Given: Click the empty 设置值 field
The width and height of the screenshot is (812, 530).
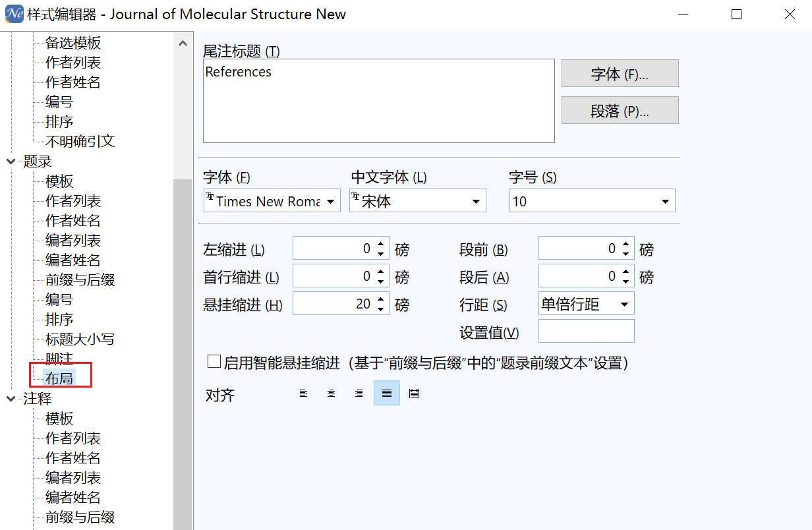Looking at the screenshot, I should pyautogui.click(x=587, y=331).
